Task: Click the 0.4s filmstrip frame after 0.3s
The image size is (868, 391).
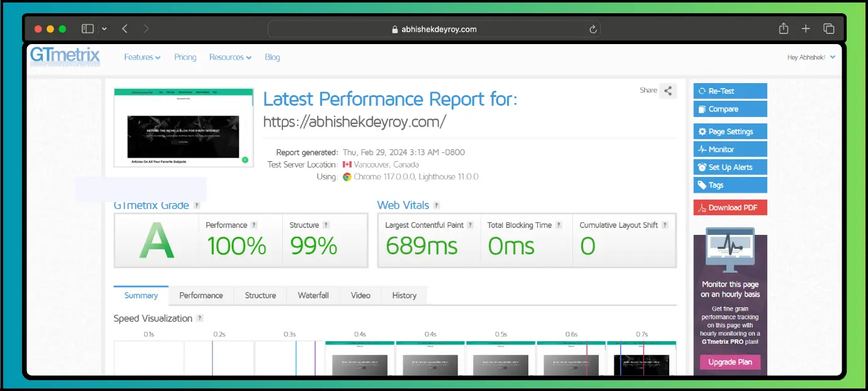Action: tap(360, 358)
